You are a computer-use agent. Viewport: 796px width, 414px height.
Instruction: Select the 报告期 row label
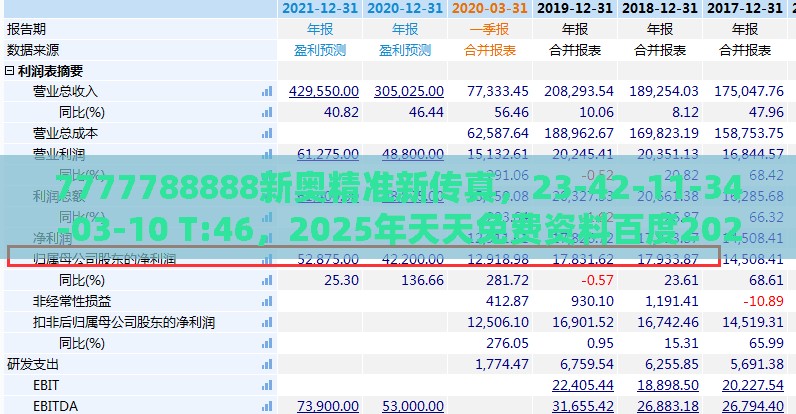pyautogui.click(x=26, y=29)
